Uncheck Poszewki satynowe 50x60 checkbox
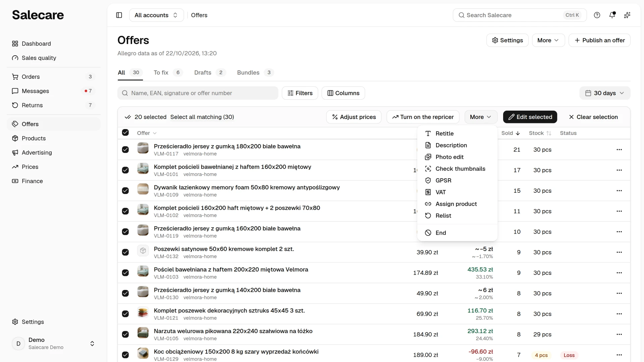The width and height of the screenshot is (644, 362). coord(125,252)
